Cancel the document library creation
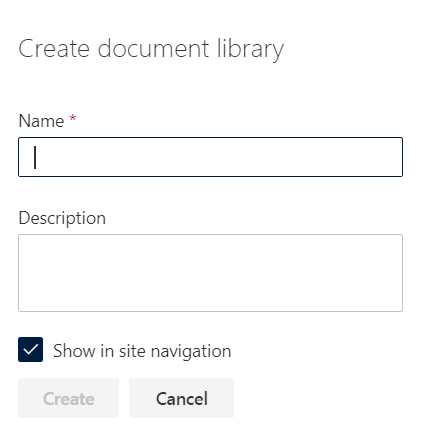This screenshot has height=442, width=421. [181, 398]
